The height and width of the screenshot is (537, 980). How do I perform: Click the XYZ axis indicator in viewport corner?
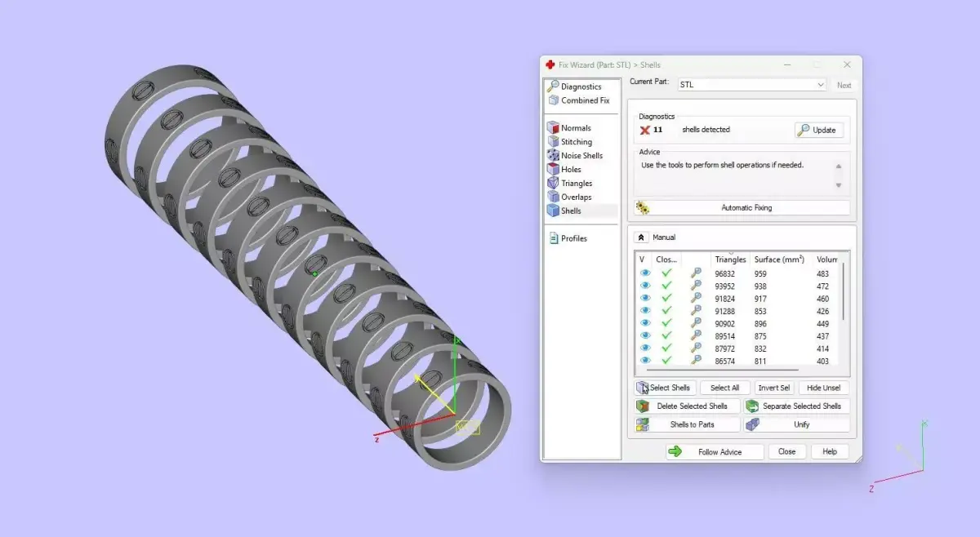898,457
